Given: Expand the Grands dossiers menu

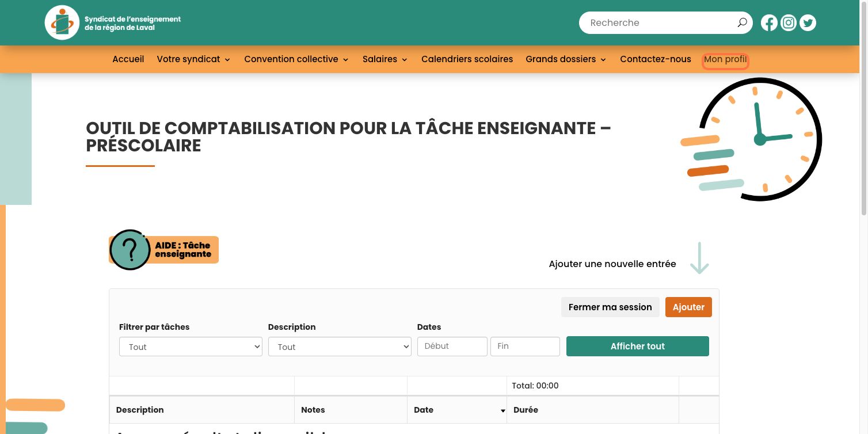Looking at the screenshot, I should (x=565, y=59).
